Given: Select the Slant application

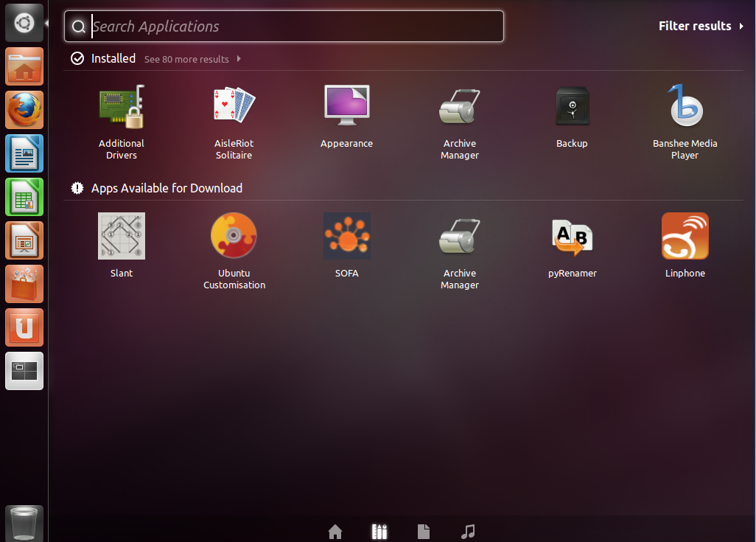Looking at the screenshot, I should (121, 235).
